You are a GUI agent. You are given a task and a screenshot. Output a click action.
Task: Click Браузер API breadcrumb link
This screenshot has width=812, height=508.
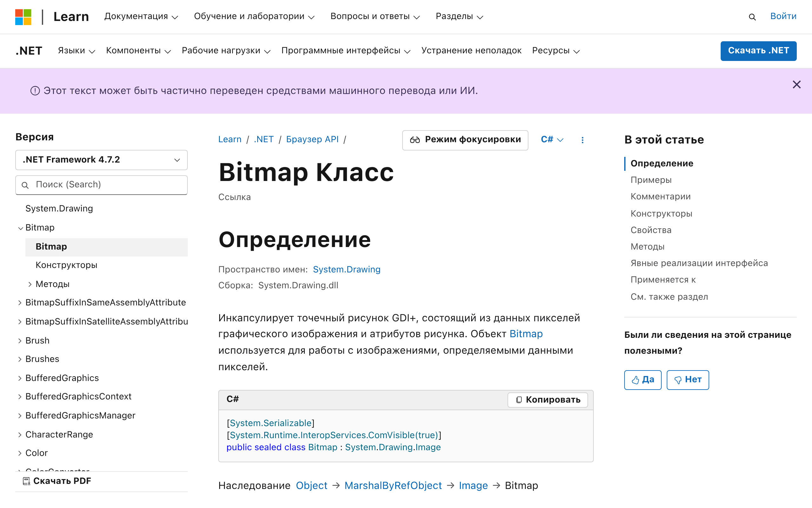click(x=312, y=139)
